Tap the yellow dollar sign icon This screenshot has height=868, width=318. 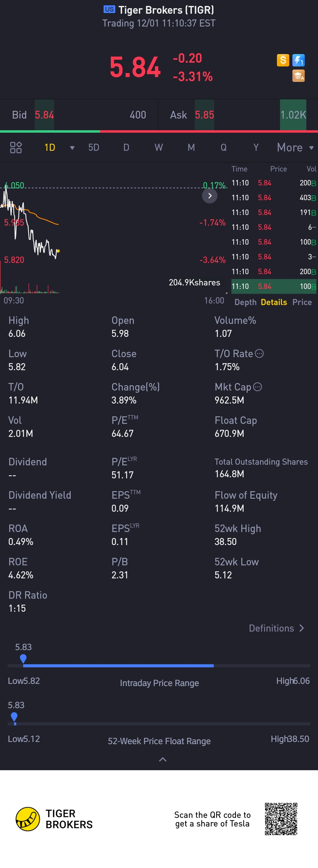pyautogui.click(x=283, y=60)
